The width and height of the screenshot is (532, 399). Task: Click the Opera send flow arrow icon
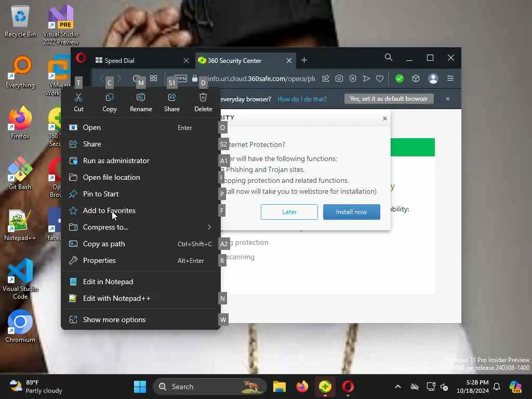366,79
